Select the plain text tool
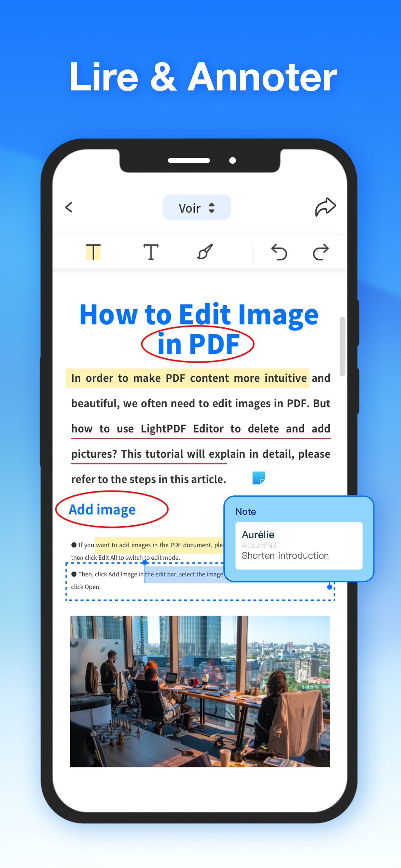 click(x=151, y=252)
